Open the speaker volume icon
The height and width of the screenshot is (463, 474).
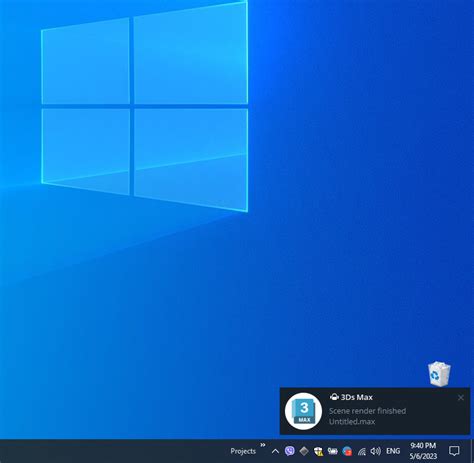click(x=375, y=451)
